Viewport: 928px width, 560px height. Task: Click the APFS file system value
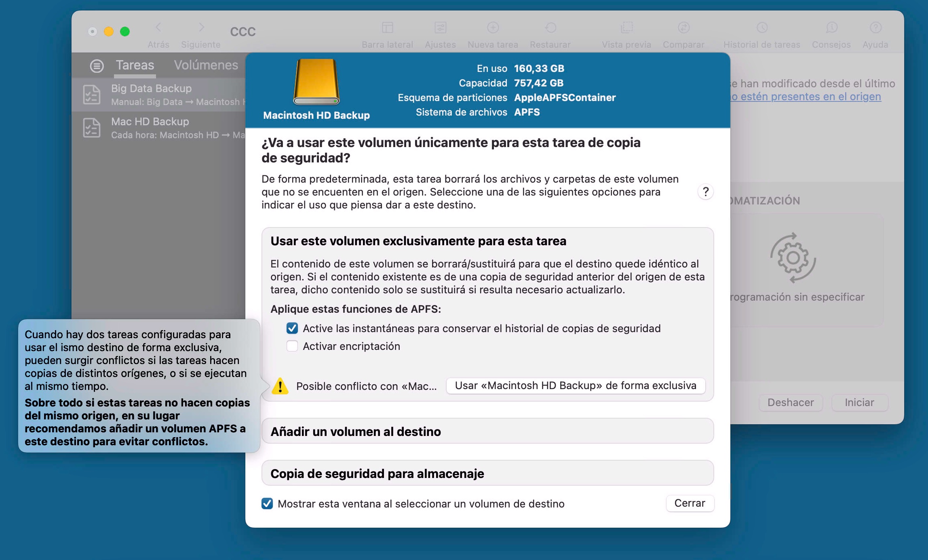pos(527,112)
